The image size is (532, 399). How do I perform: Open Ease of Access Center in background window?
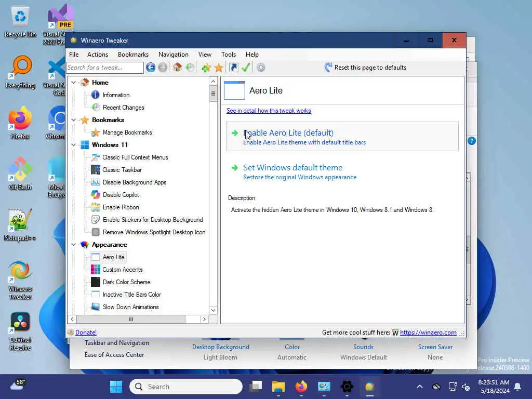[114, 354]
